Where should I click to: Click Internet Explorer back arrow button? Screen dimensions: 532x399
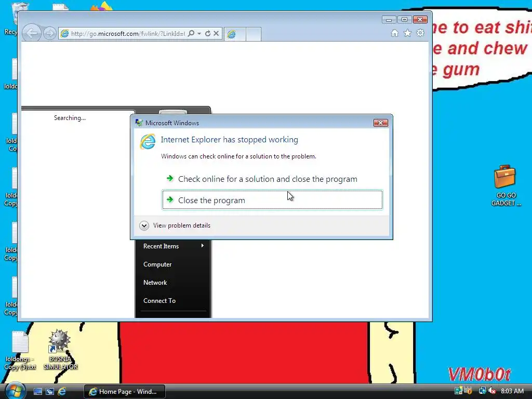(x=32, y=33)
